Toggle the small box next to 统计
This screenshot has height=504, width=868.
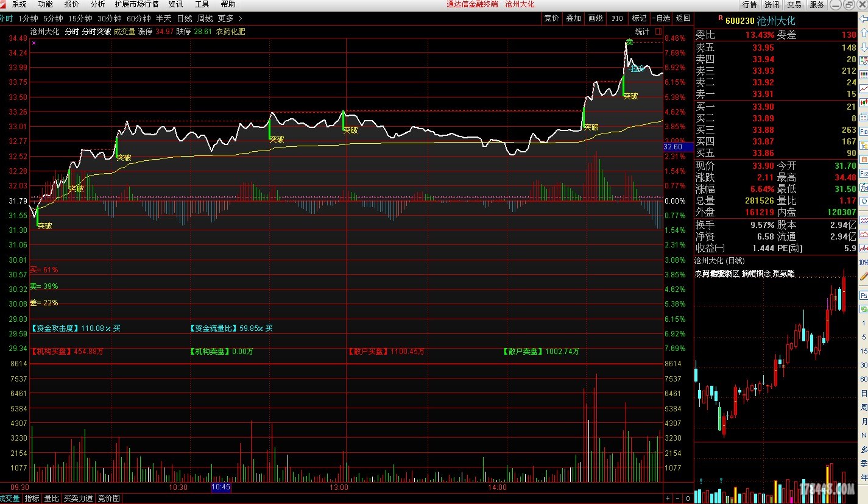[658, 31]
